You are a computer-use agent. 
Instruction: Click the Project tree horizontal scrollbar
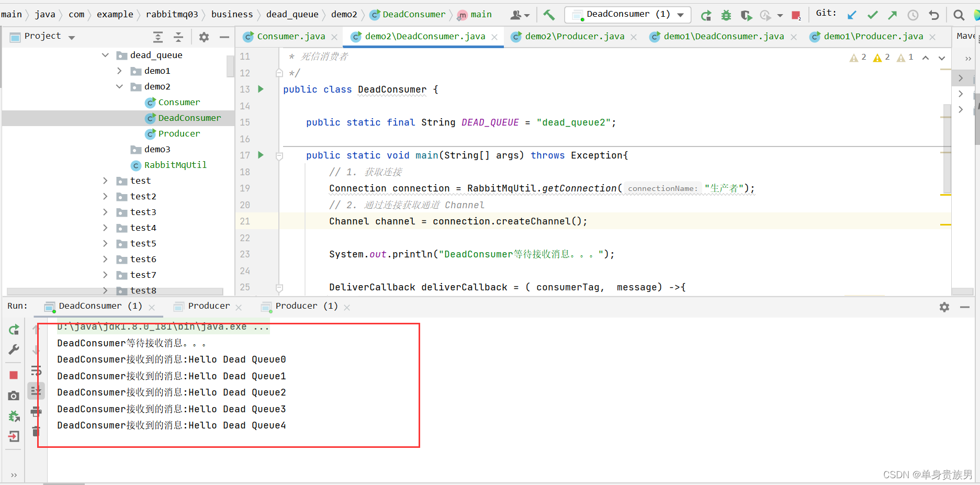(x=115, y=291)
